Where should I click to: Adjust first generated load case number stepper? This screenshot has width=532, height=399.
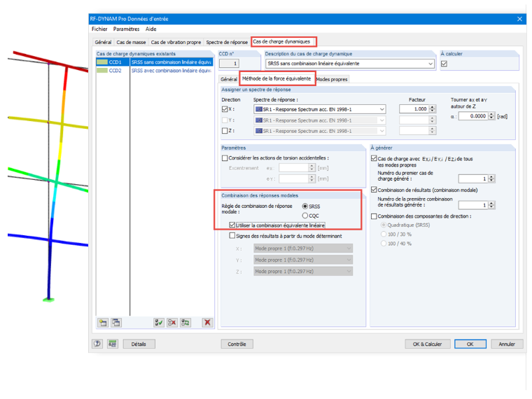[x=491, y=178]
